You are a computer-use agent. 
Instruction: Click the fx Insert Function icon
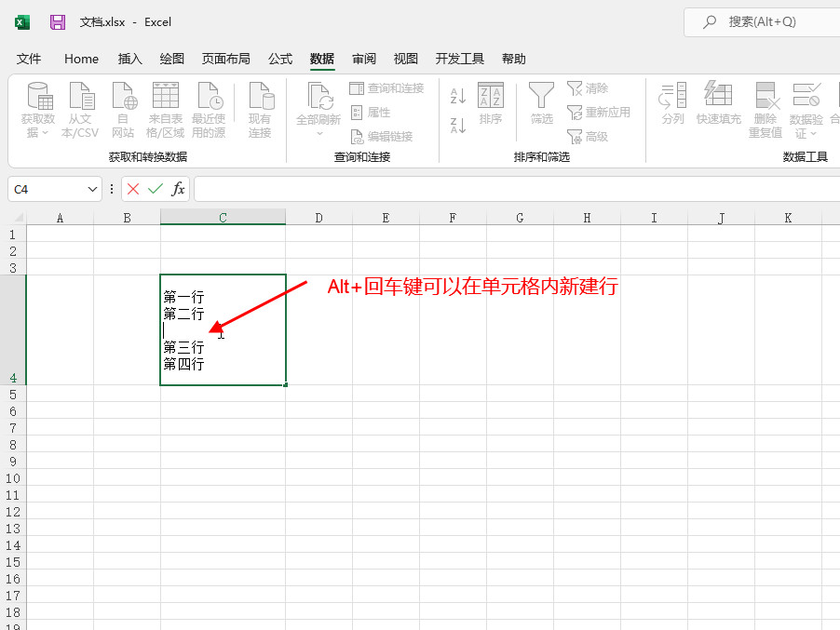click(178, 189)
